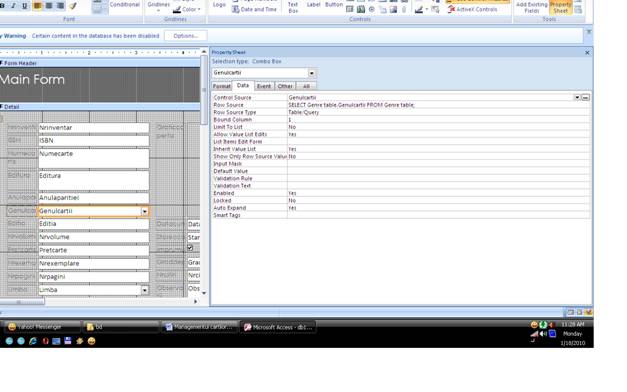Screen dimensions: 627x392
Task: Click the Genulcartii combo box arrow
Action: (144, 211)
